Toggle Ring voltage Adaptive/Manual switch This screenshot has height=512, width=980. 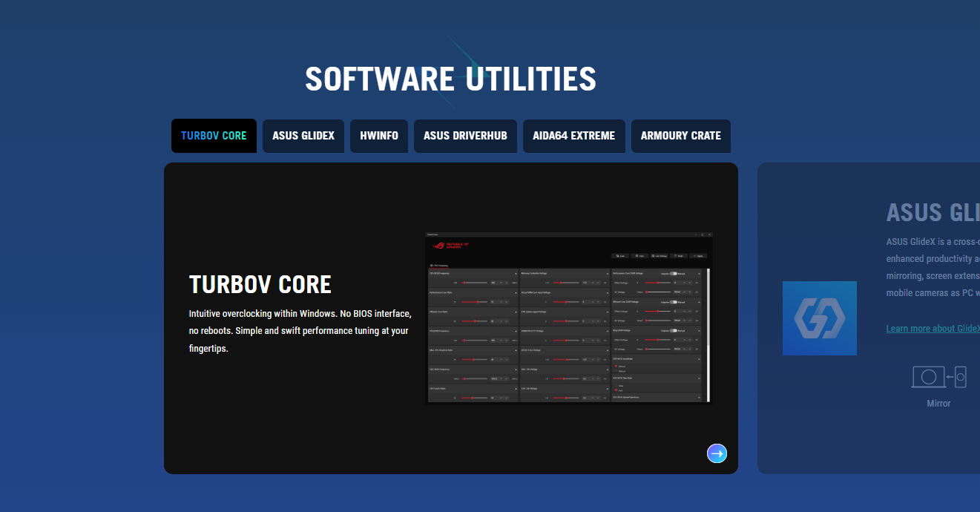point(674,330)
